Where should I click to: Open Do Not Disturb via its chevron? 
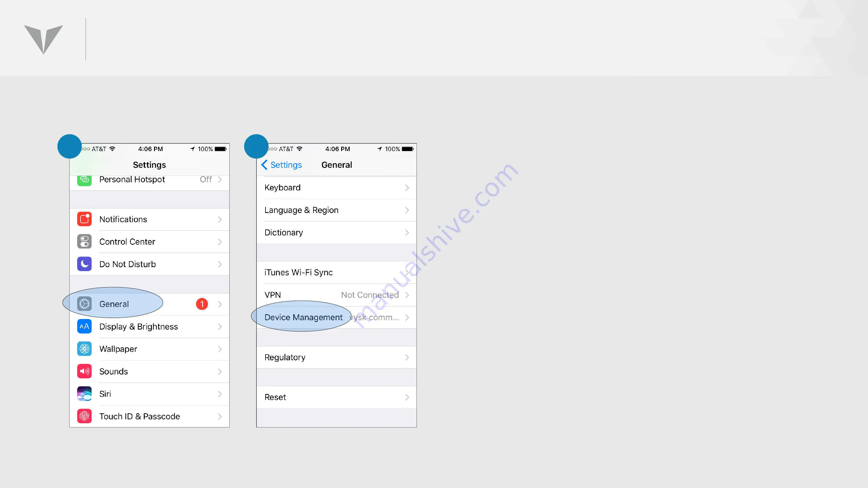(x=220, y=264)
